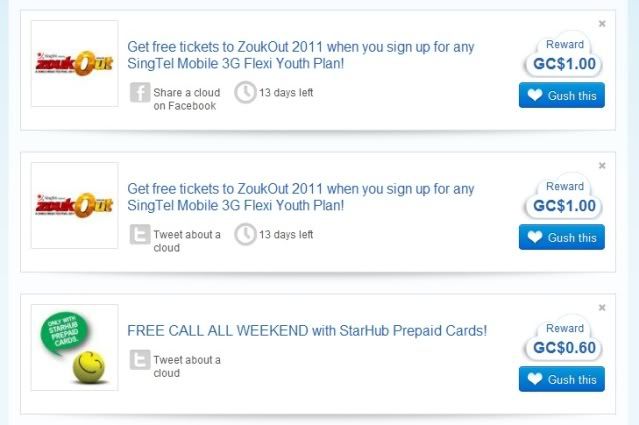Click the StarHub prepaid cards thumbnail

tap(75, 347)
